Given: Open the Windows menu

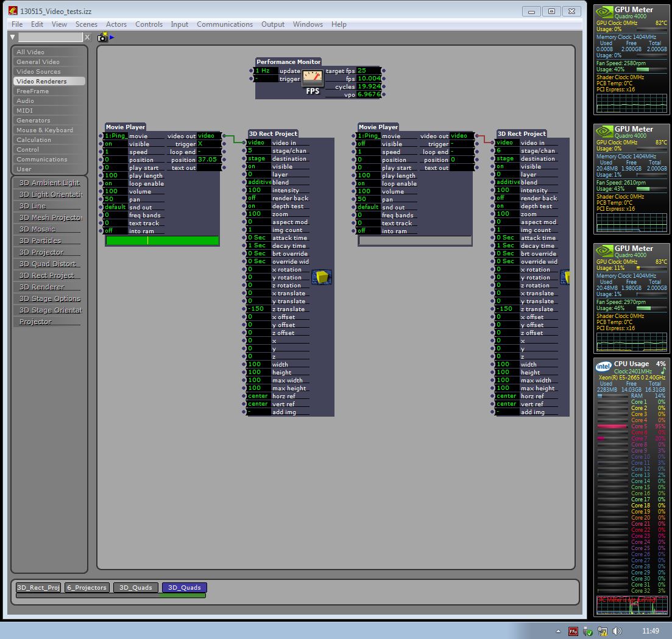Looking at the screenshot, I should [308, 24].
